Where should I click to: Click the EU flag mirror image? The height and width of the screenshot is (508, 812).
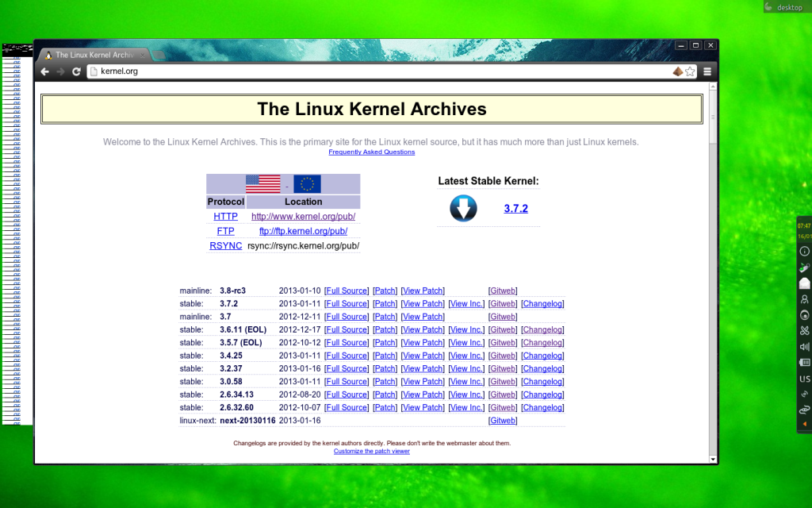pyautogui.click(x=307, y=184)
